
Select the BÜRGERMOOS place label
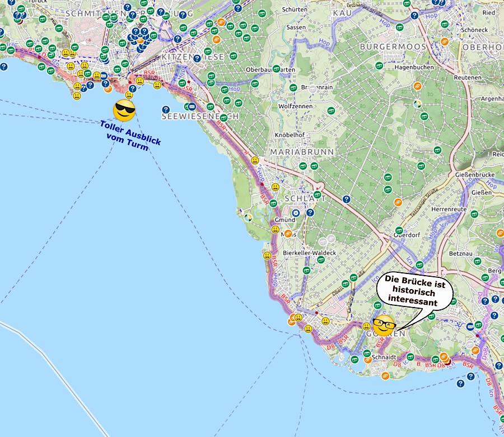393,46
